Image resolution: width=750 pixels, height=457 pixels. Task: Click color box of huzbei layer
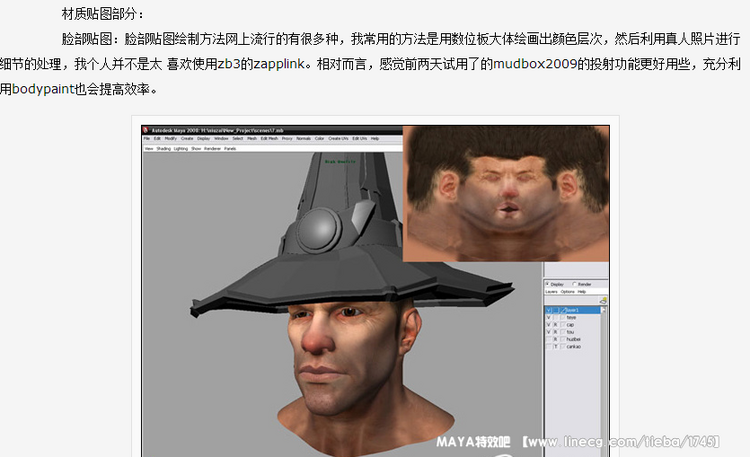click(x=563, y=339)
